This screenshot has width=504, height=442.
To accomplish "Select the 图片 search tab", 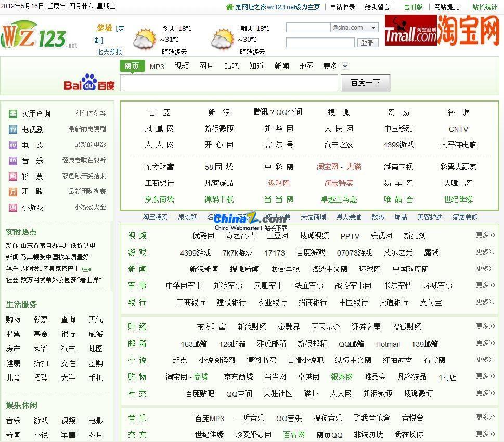I will pos(206,66).
